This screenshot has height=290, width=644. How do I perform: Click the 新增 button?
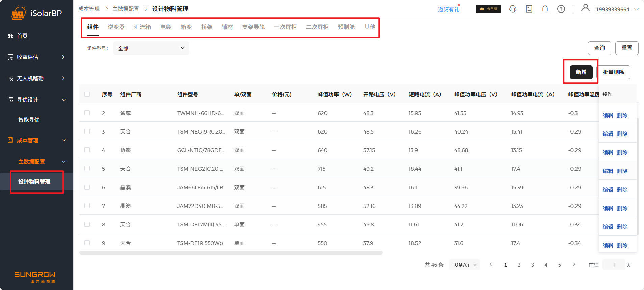pos(581,72)
